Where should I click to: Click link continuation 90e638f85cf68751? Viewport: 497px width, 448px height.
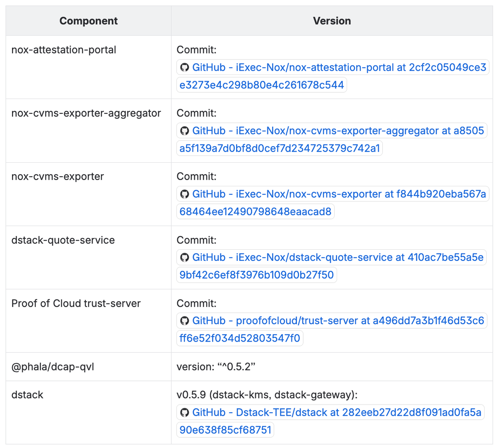pos(225,430)
